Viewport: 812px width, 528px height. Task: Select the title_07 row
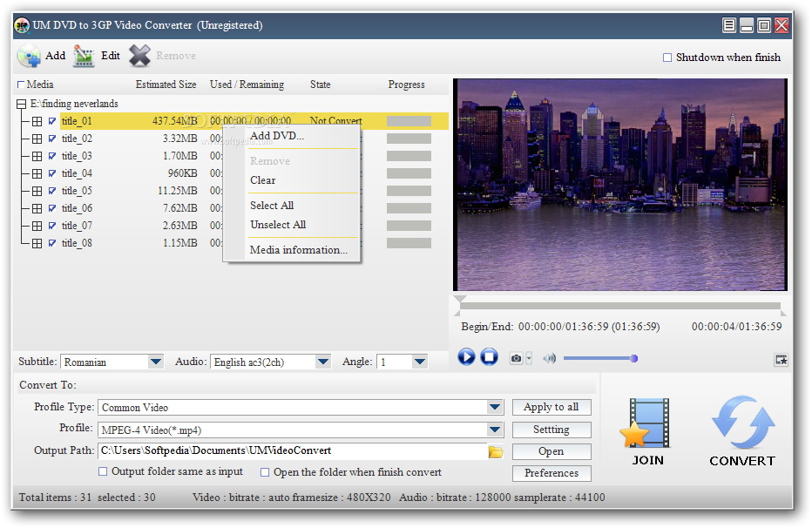coord(77,226)
